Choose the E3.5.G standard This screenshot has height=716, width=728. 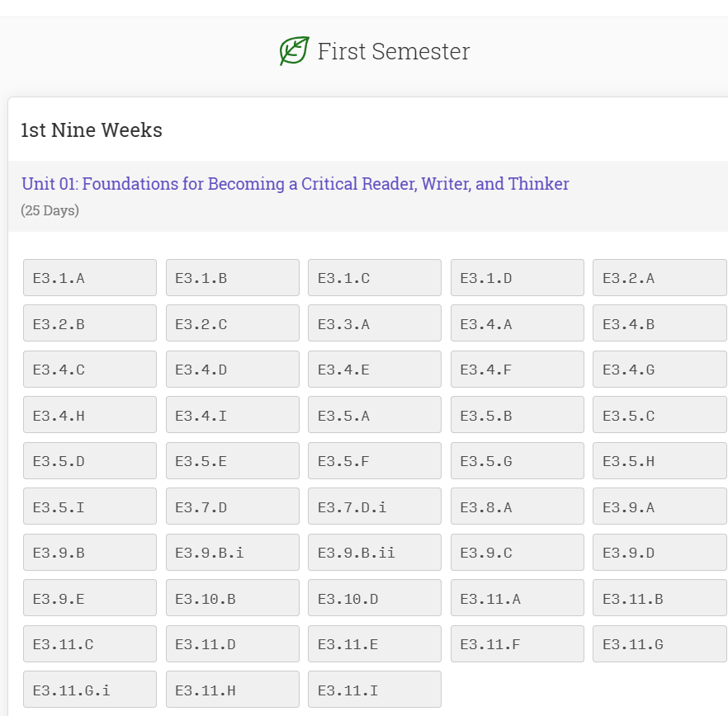tap(517, 461)
